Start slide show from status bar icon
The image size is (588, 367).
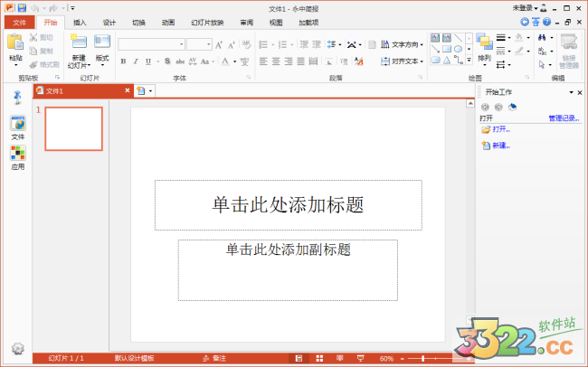(x=360, y=358)
